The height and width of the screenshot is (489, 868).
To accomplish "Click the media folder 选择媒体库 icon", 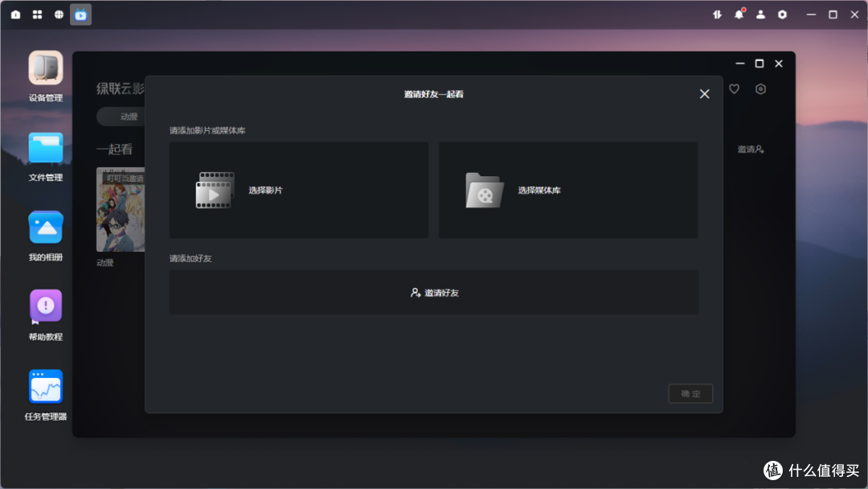I will pyautogui.click(x=485, y=190).
